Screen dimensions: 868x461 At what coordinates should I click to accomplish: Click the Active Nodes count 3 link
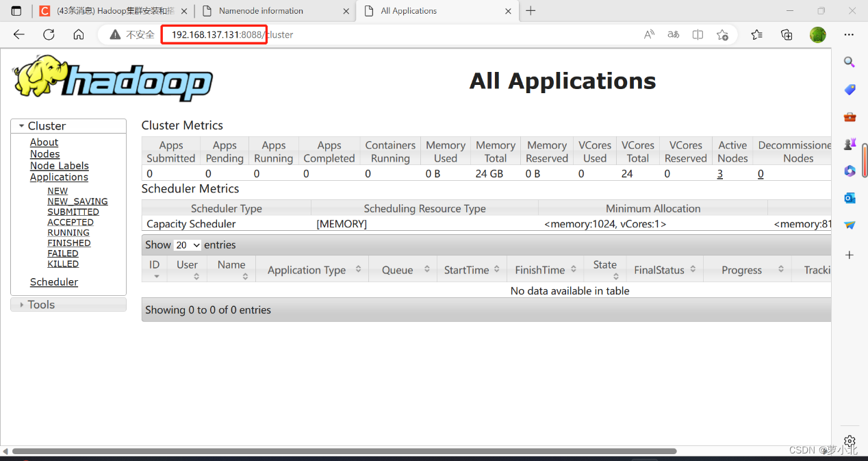(720, 174)
